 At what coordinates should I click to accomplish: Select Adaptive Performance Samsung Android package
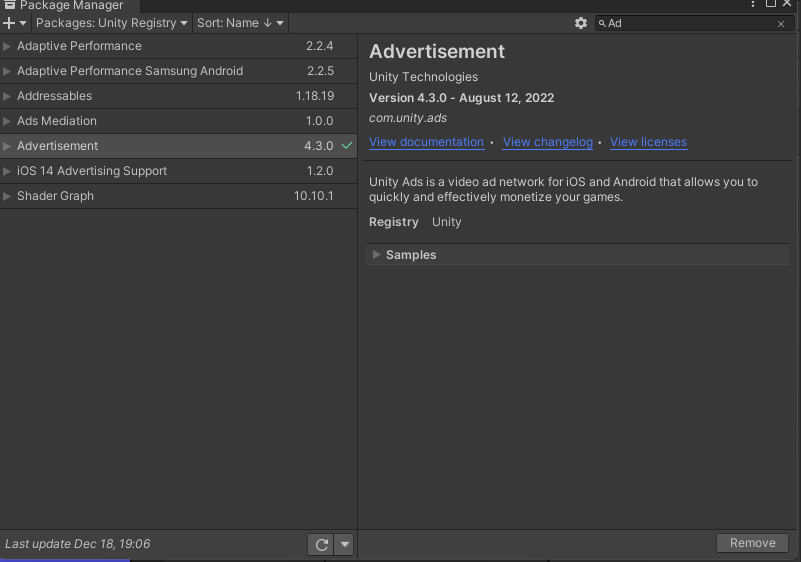click(178, 71)
